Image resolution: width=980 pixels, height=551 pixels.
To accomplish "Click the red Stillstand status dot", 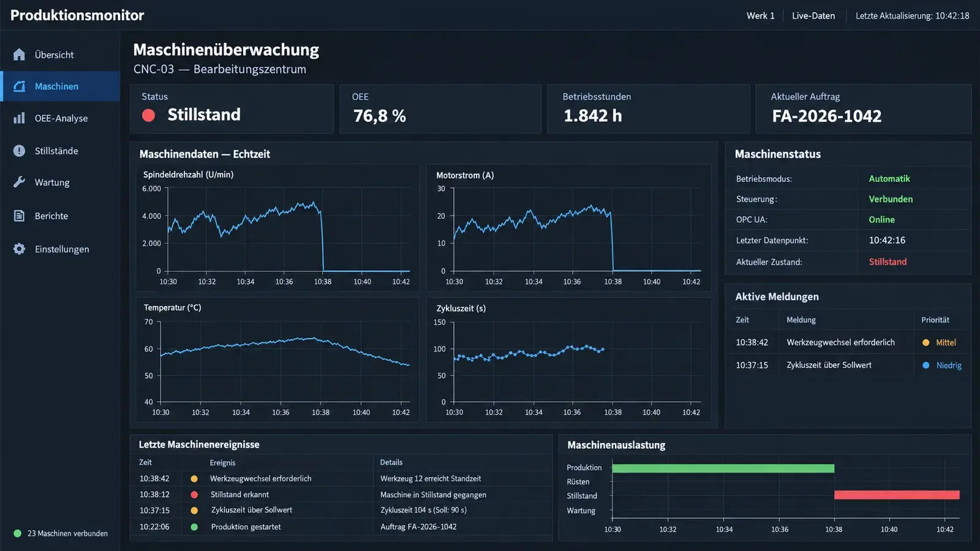I will 148,115.
